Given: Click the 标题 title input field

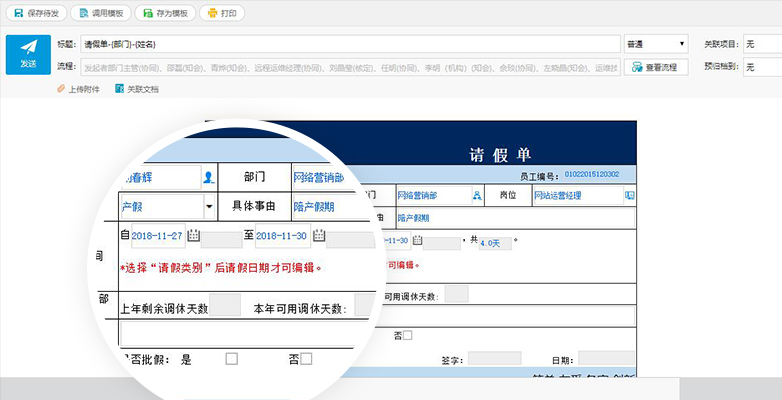Looking at the screenshot, I should [x=350, y=44].
